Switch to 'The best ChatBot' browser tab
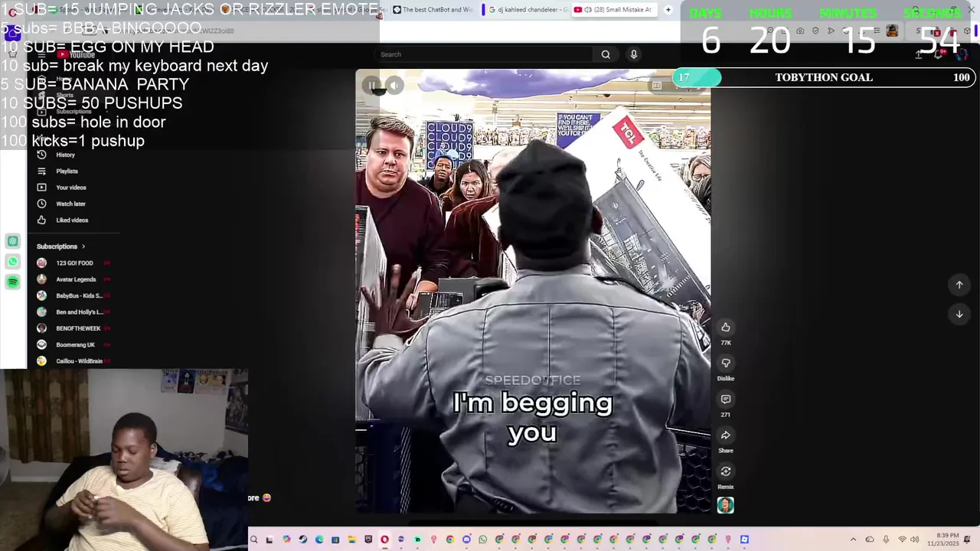The image size is (980, 551). [x=433, y=10]
